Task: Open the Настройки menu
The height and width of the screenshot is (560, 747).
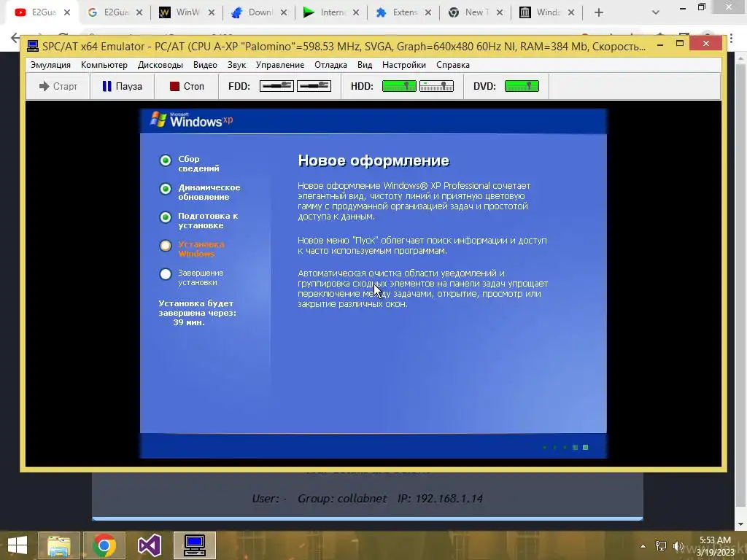Action: pos(404,65)
